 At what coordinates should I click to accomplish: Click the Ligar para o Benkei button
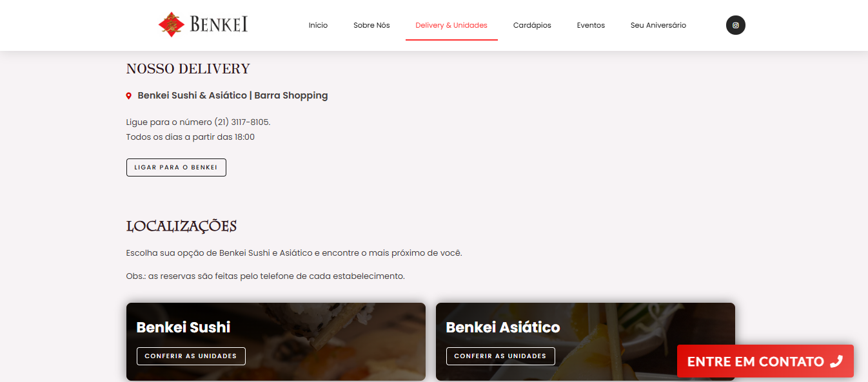(176, 167)
